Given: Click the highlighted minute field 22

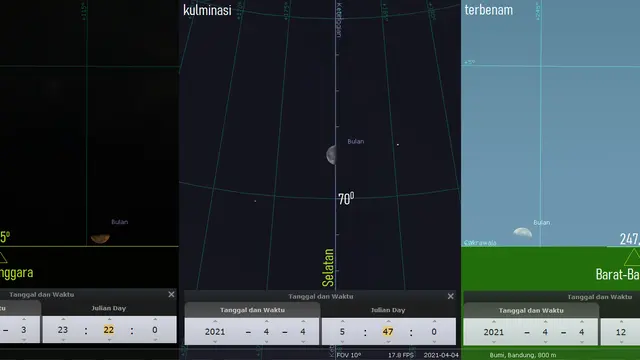Looking at the screenshot, I should 109,330.
